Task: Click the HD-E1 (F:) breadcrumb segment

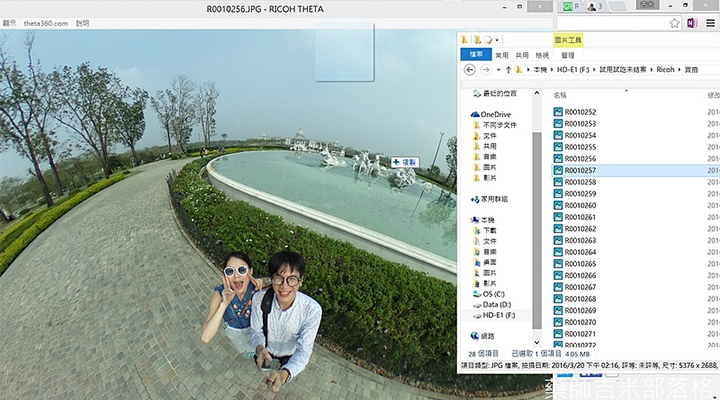Action: (573, 70)
